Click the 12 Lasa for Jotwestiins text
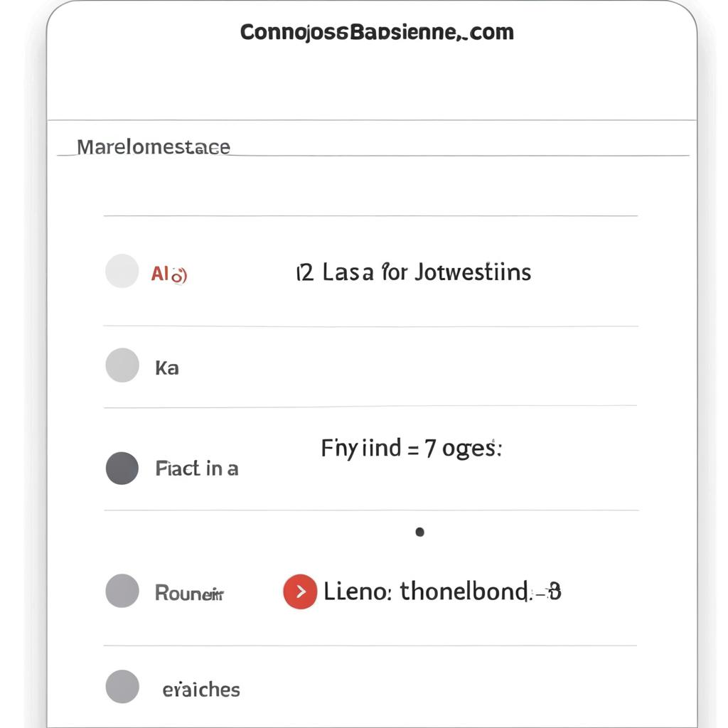This screenshot has height=728, width=728. coord(413,272)
